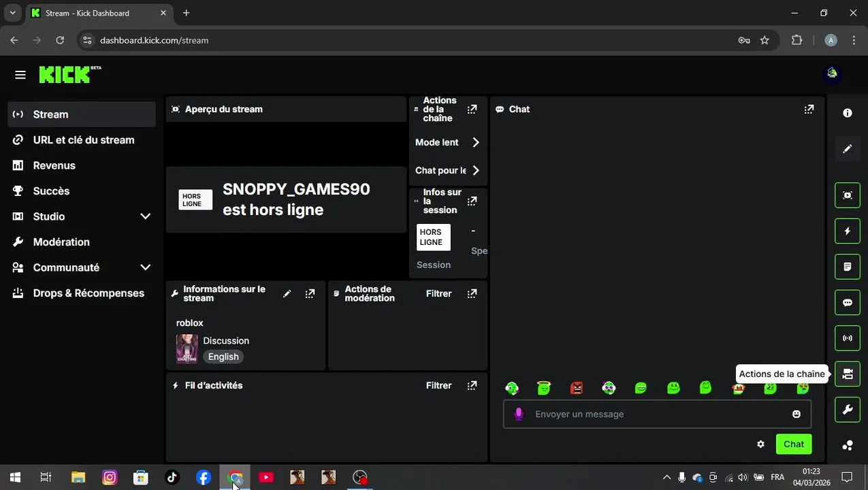868x490 pixels.
Task: Show hidden system tray icons
Action: pos(666,477)
